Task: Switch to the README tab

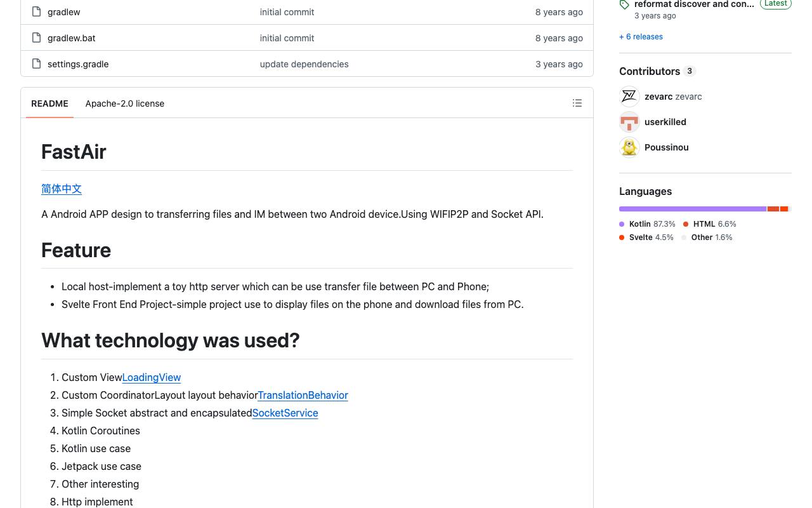Action: point(49,104)
